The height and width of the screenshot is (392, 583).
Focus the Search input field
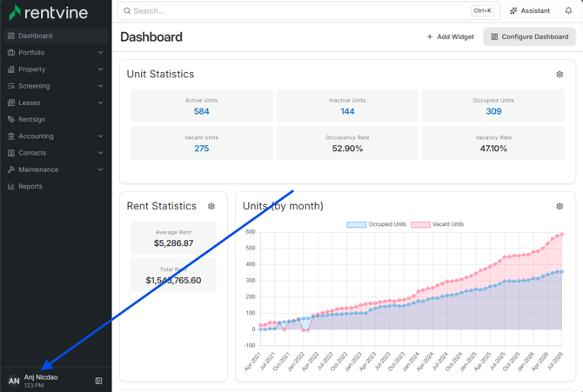pos(309,10)
